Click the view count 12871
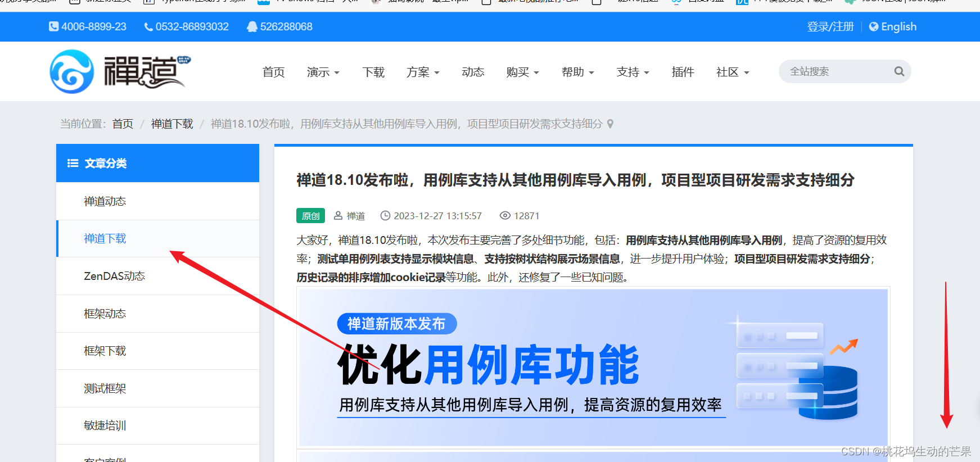The width and height of the screenshot is (980, 462). click(x=527, y=216)
